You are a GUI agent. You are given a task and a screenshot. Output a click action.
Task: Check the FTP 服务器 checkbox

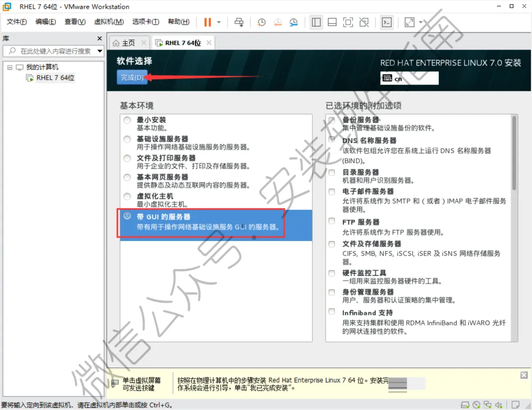pyautogui.click(x=332, y=221)
